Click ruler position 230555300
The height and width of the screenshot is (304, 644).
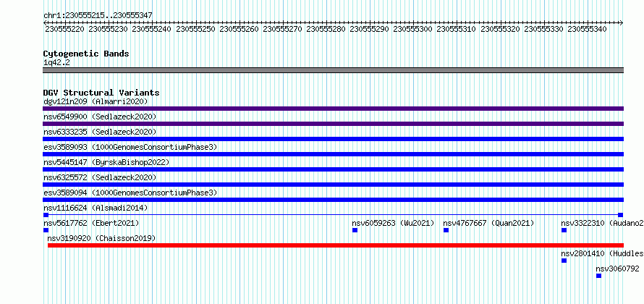413,29
